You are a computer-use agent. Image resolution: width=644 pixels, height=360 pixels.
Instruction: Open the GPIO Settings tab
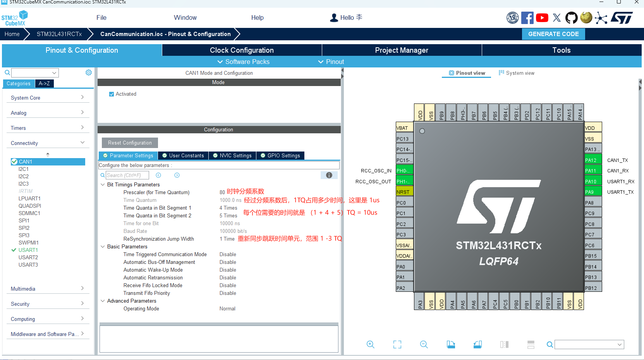(x=280, y=155)
